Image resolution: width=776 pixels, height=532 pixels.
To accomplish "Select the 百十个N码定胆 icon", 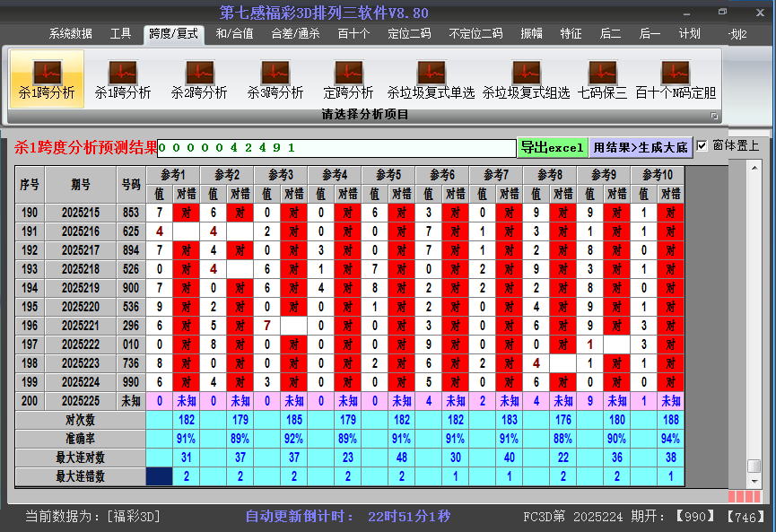I will click(676, 79).
